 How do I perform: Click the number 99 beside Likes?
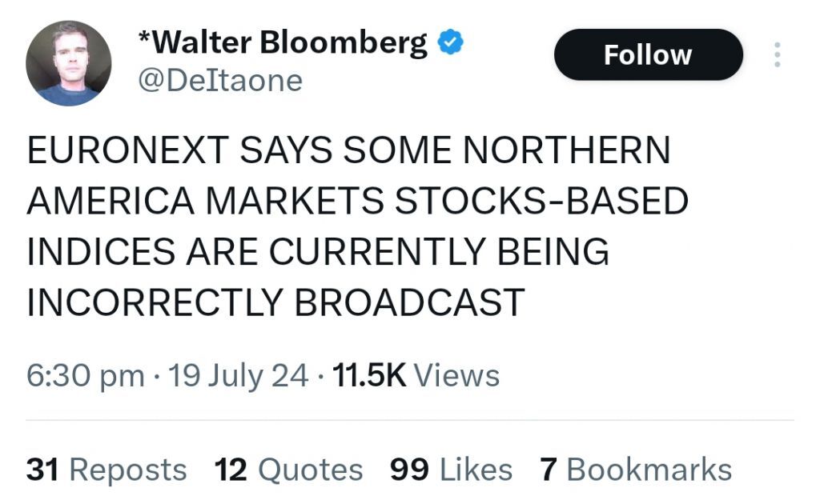408,470
